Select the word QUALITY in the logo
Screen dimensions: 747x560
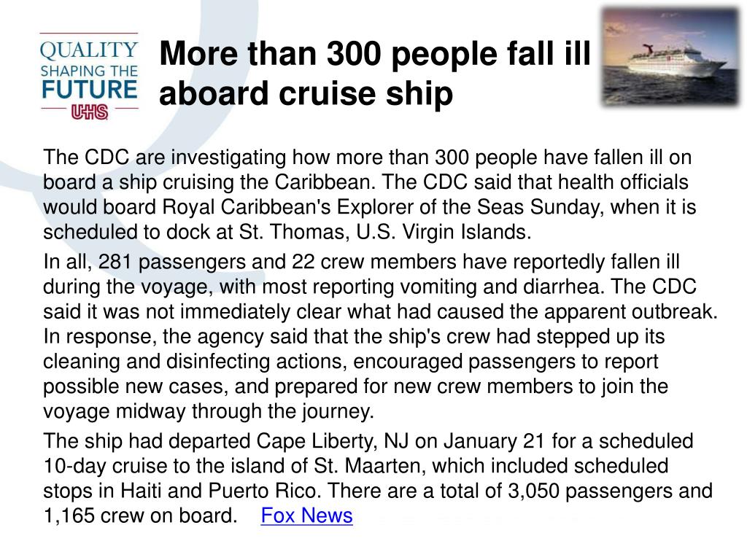[x=89, y=50]
